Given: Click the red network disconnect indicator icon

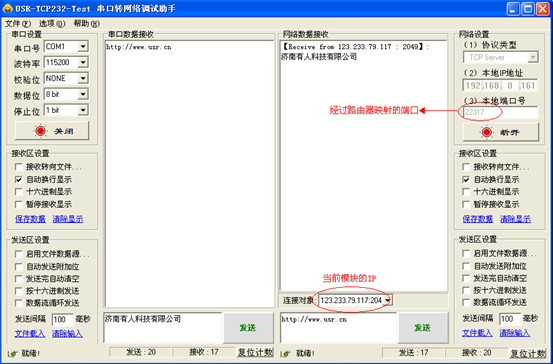Looking at the screenshot, I should point(487,132).
